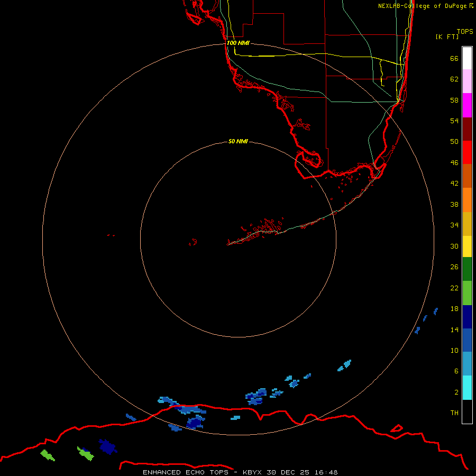Click the navy blue legend swatch
Screen dimensions: 476x476
467,317
